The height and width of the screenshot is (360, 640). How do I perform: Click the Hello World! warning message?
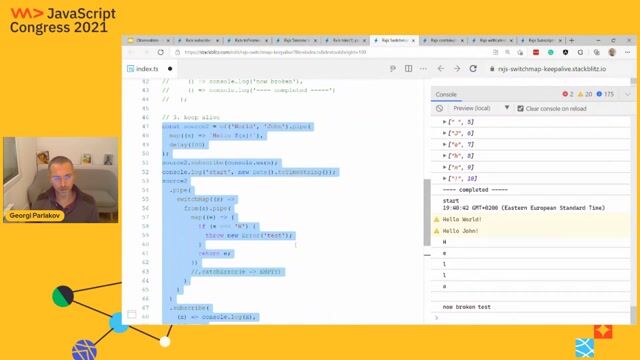click(x=462, y=220)
